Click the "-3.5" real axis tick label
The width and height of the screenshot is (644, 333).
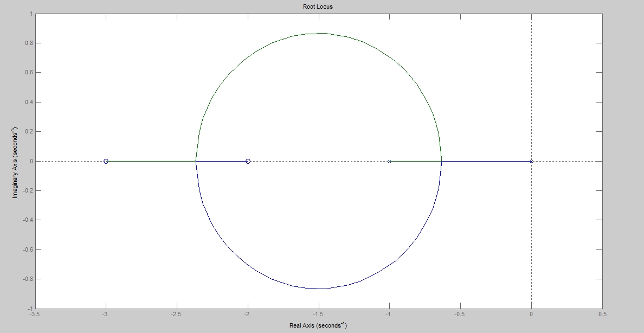click(x=35, y=315)
